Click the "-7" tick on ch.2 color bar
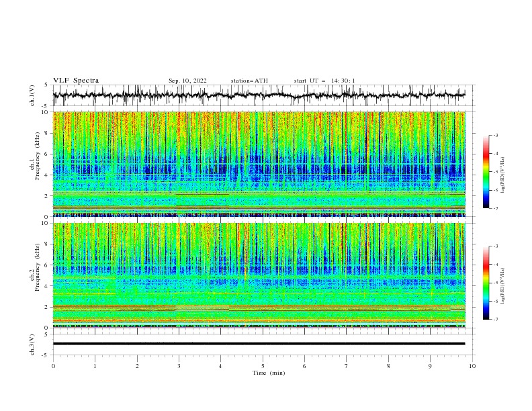 click(496, 320)
